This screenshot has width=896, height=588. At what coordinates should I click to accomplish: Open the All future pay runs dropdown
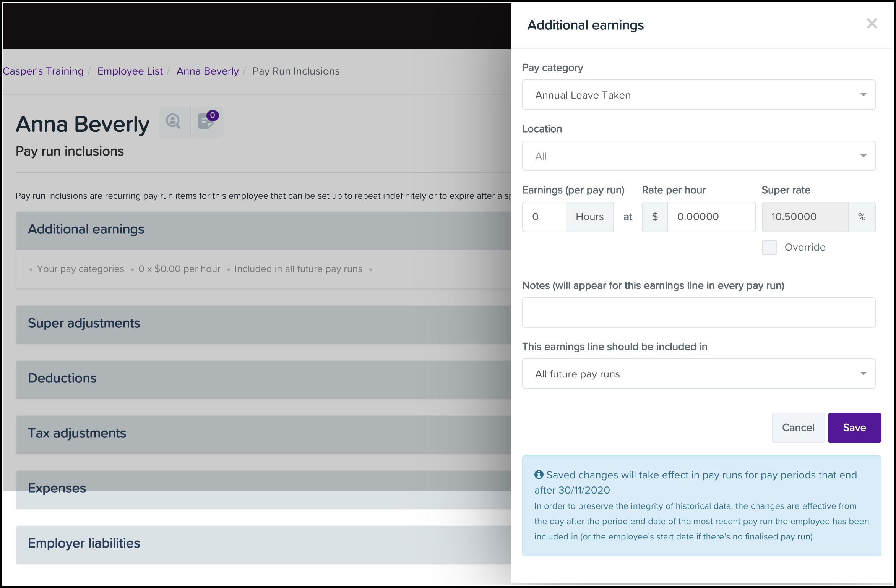698,374
